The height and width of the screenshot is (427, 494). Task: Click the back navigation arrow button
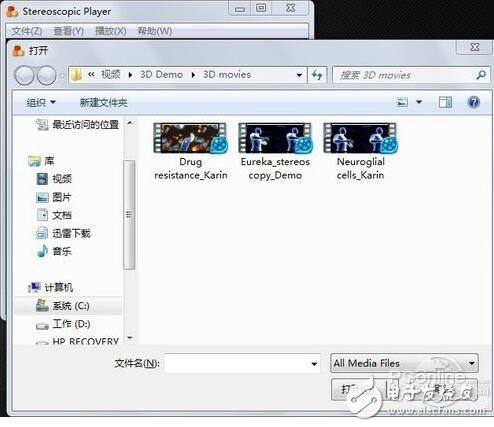[x=24, y=75]
